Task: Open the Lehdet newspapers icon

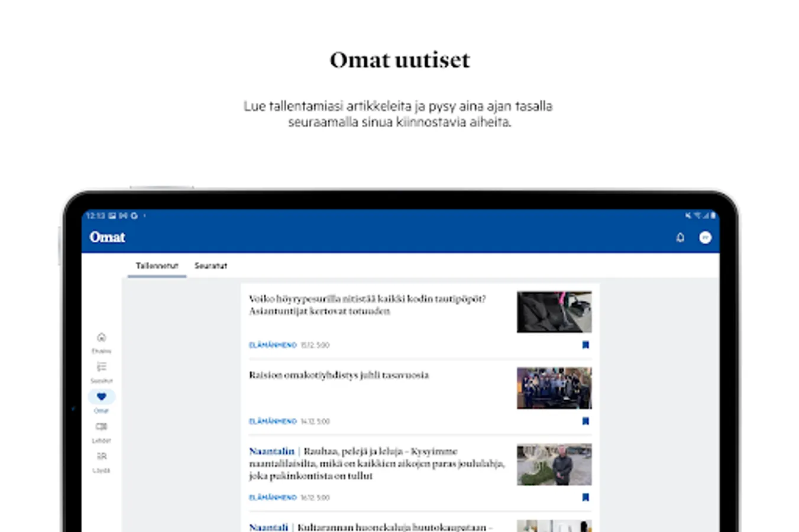Action: 101,427
